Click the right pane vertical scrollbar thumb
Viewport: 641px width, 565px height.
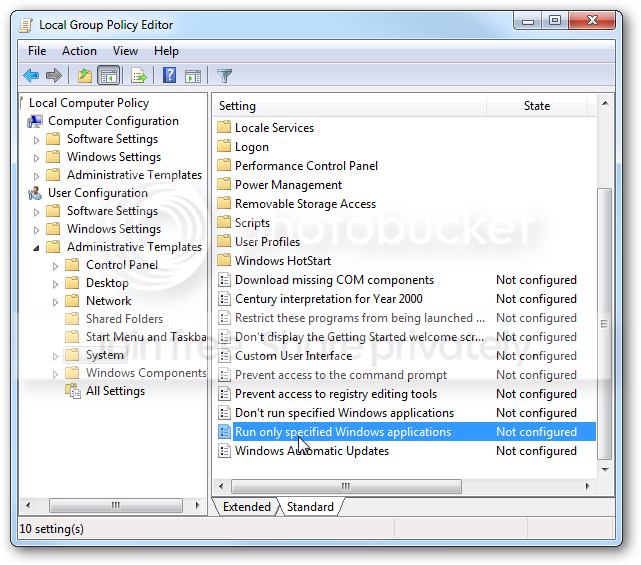pyautogui.click(x=605, y=324)
